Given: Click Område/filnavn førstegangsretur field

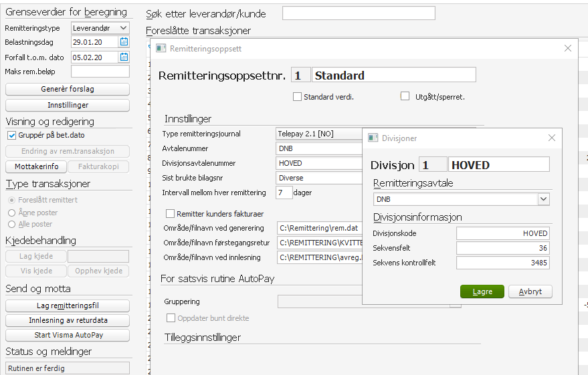Looking at the screenshot, I should (320, 243).
